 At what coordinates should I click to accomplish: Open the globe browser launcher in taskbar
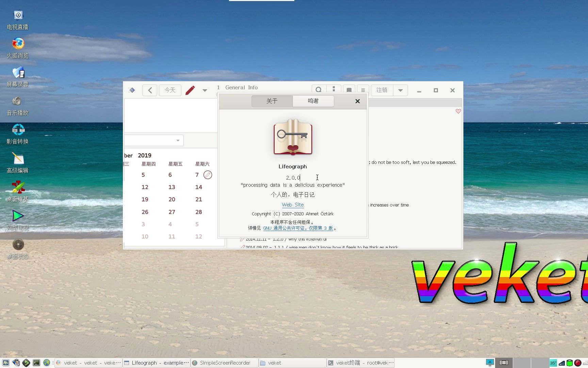tap(47, 363)
